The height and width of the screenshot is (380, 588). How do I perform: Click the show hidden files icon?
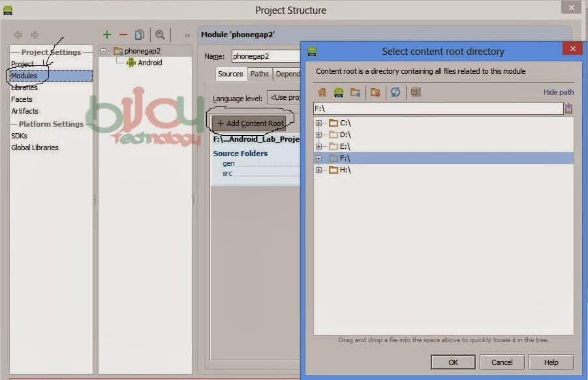[416, 92]
